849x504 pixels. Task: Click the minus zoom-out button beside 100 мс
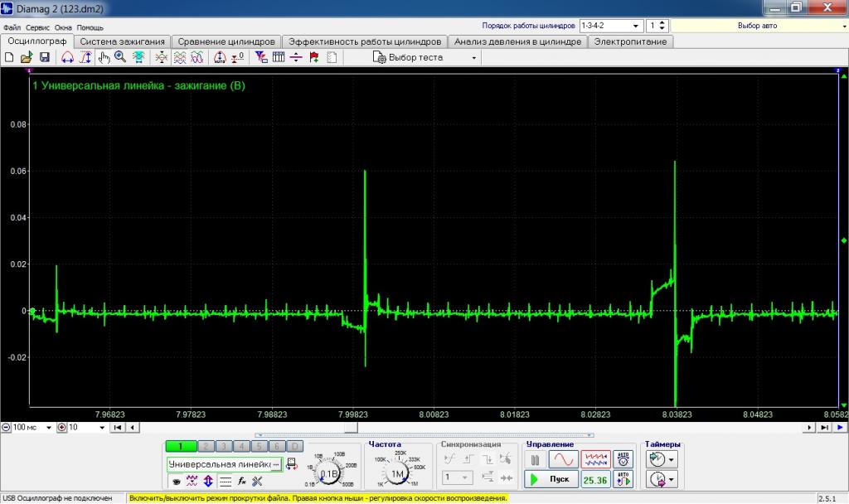point(6,427)
